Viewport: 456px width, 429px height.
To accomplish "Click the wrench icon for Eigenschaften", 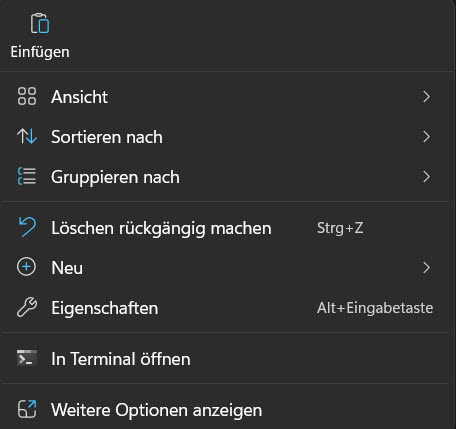I will (27, 307).
